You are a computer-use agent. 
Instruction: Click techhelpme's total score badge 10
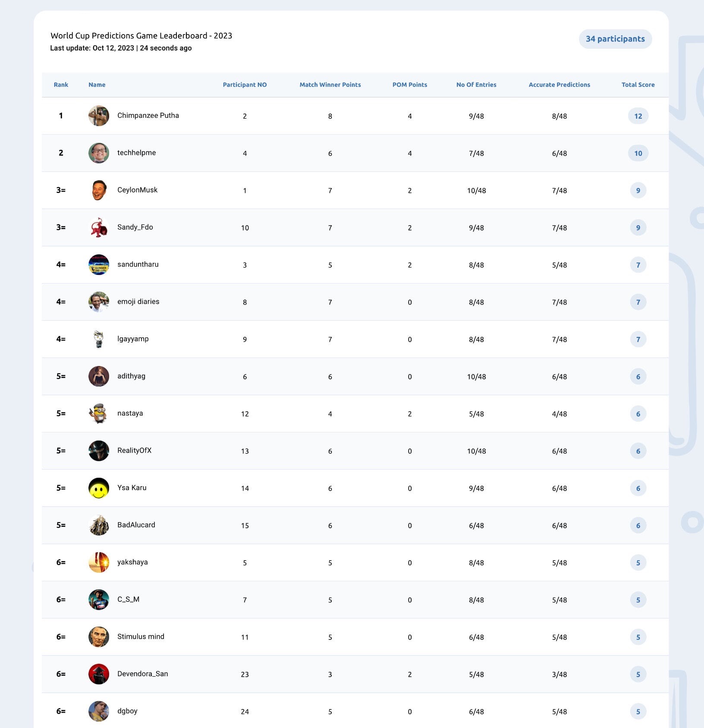pyautogui.click(x=638, y=153)
